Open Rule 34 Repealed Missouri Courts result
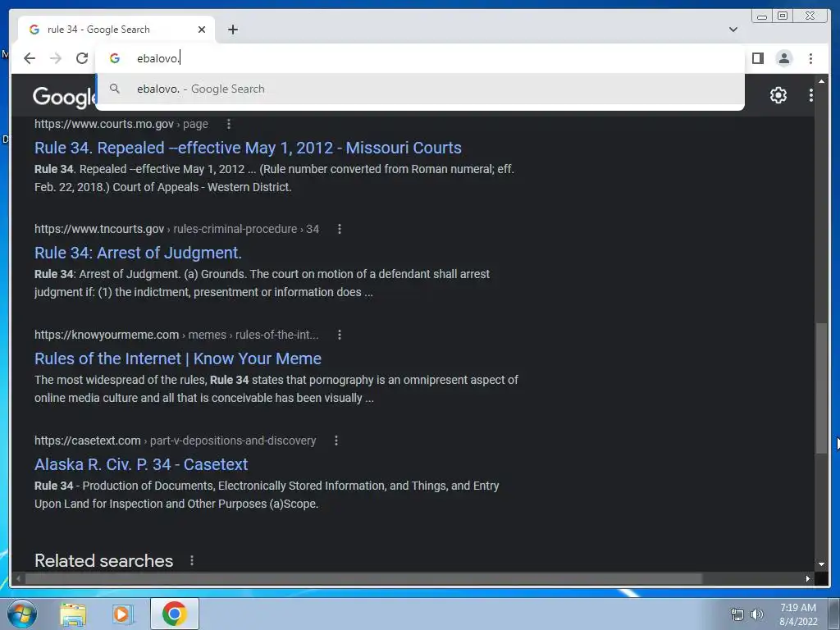840x630 pixels. (248, 148)
